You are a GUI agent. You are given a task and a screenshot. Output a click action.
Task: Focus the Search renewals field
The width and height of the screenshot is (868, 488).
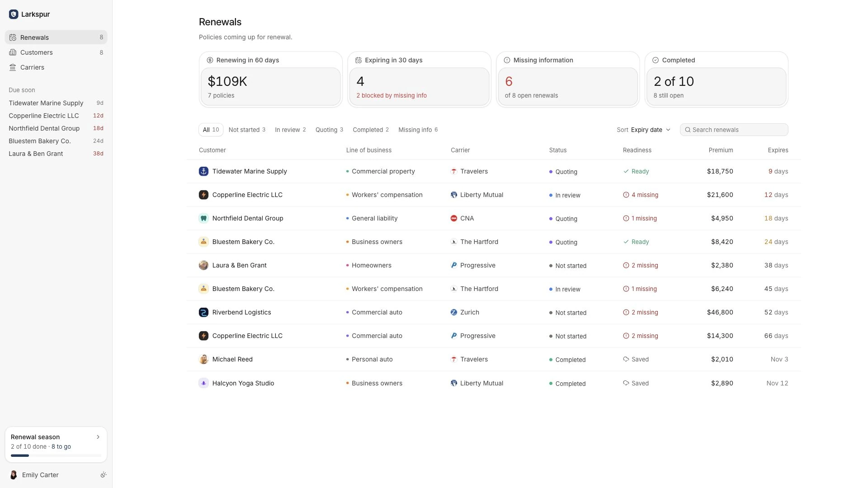coord(734,130)
